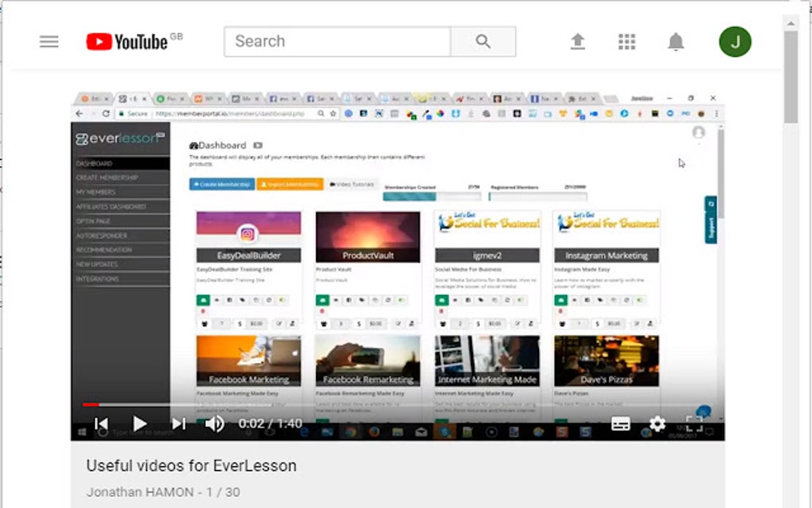Click the EverLesson logo in the sidebar
Image resolution: width=812 pixels, height=508 pixels.
120,139
